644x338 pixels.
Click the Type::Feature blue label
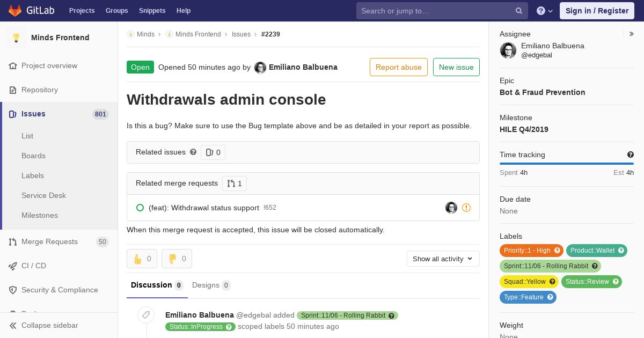(528, 297)
